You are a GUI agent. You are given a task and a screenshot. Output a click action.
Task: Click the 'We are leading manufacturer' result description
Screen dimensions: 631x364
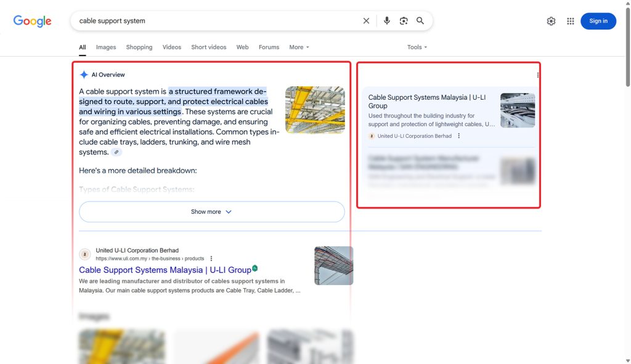click(190, 286)
